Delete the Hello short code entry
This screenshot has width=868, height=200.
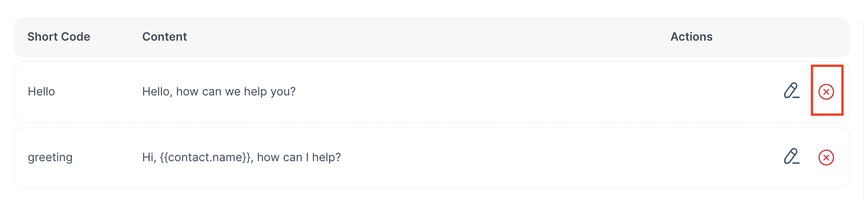(826, 92)
